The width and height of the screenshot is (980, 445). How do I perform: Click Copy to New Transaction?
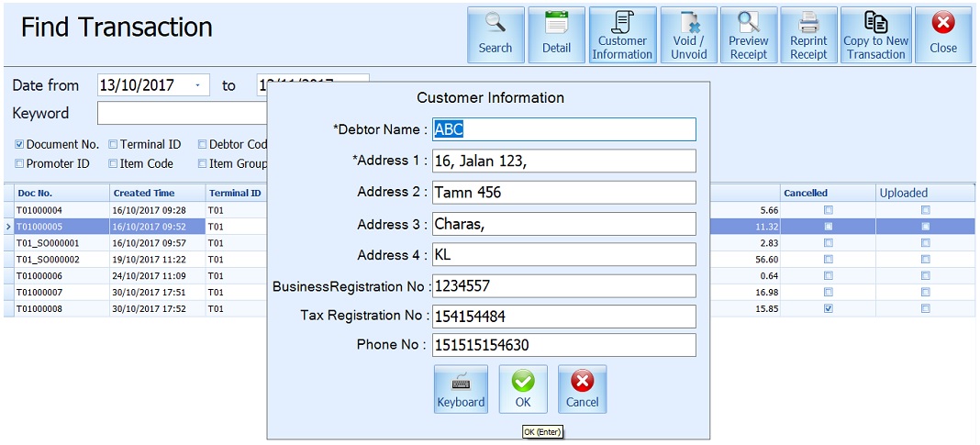(875, 35)
